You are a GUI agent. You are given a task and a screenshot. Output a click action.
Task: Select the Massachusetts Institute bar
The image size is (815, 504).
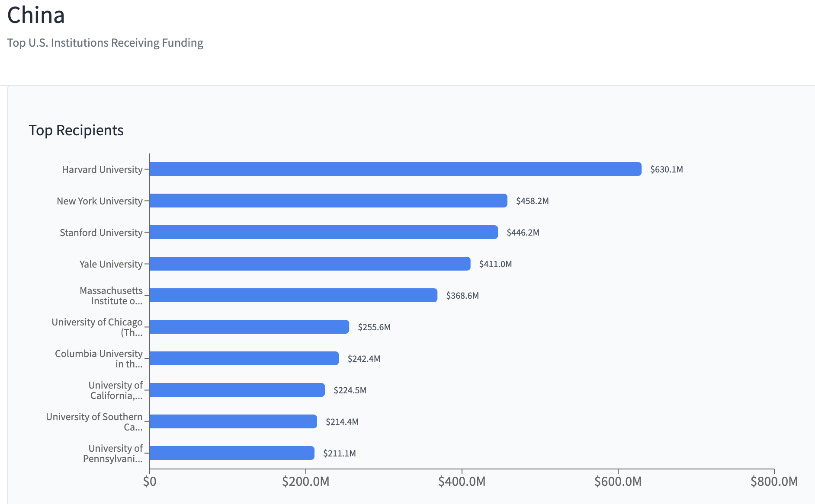point(293,295)
